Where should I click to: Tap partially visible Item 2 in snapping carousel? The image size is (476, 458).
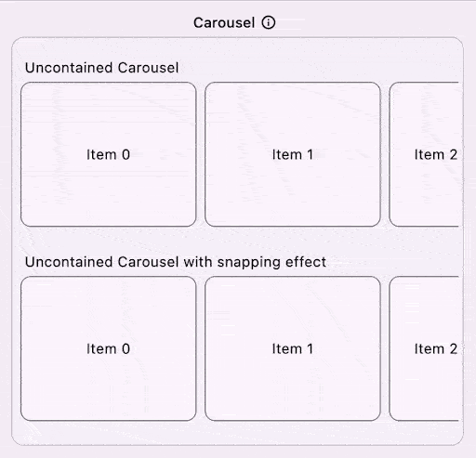[424, 348]
